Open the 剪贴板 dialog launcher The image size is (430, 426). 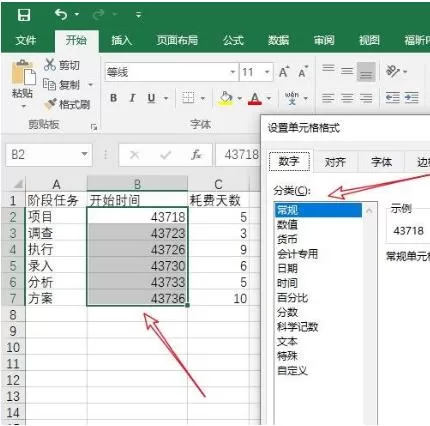(94, 127)
